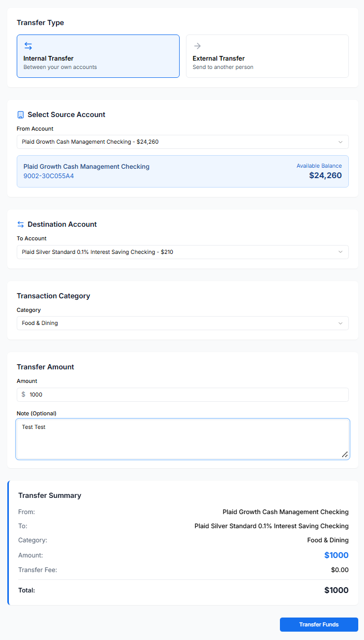Click the swap icon beside Destination Account heading

21,224
